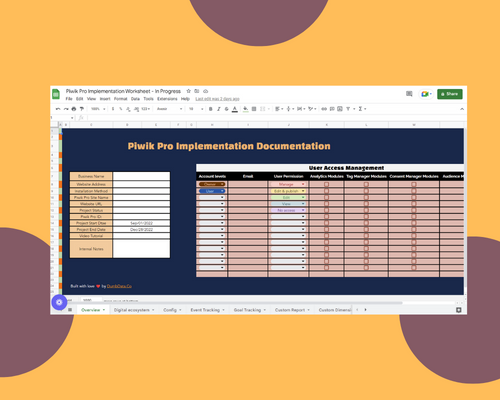500x400 pixels.
Task: Click the all sheets list icon
Action: (70, 310)
